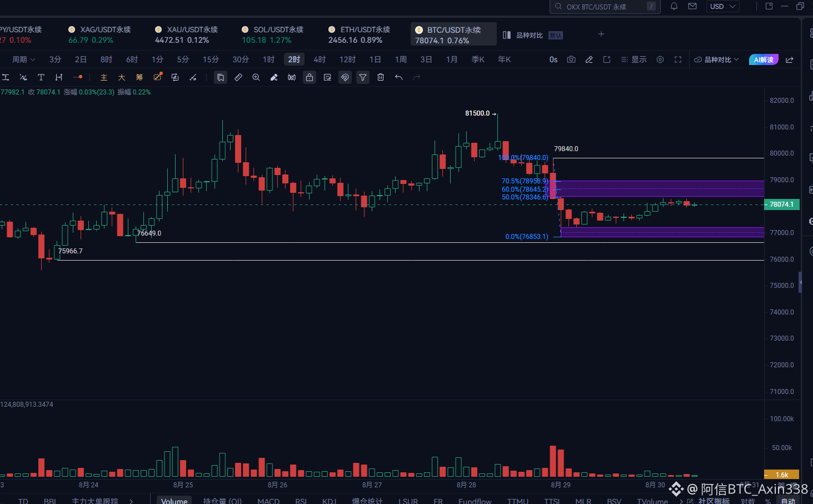Click the 大 indicator icon

click(x=122, y=77)
